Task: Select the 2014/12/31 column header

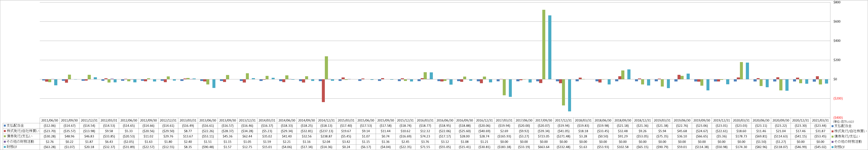Action: pyautogui.click(x=327, y=120)
